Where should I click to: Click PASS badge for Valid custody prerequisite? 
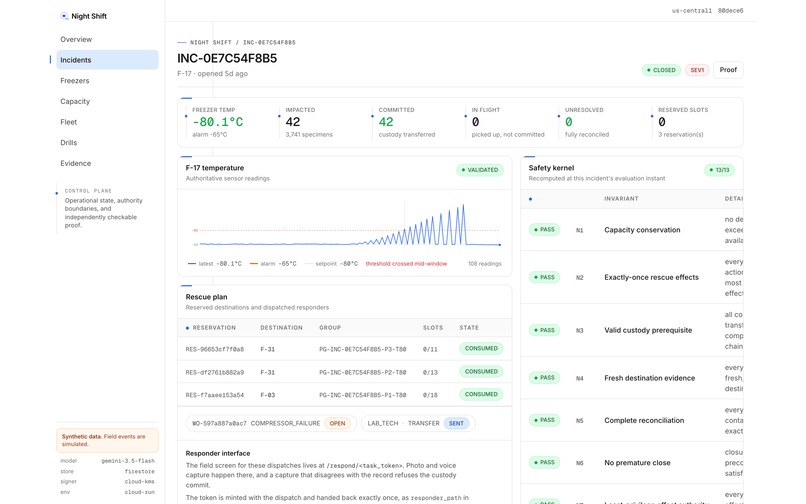[544, 330]
